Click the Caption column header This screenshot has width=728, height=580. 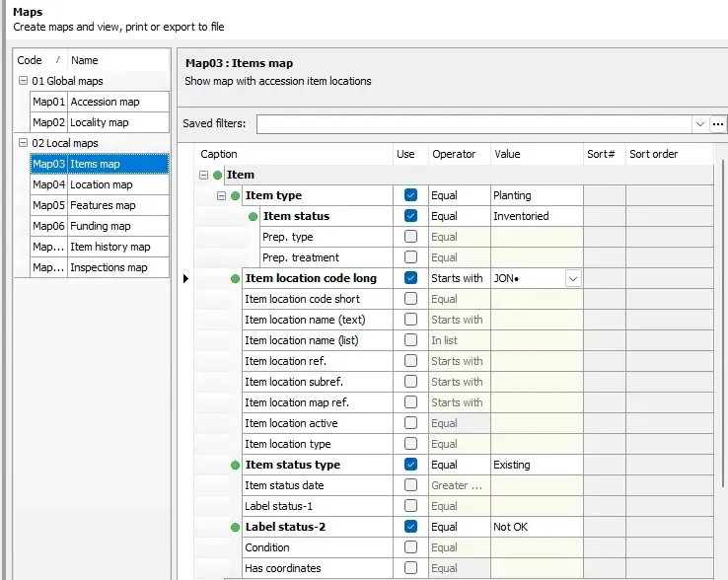point(294,154)
